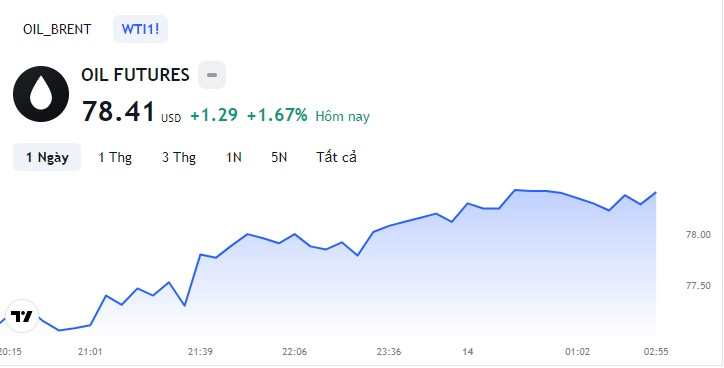This screenshot has height=368, width=724.
Task: Click the gray dash badge beside OIL FUTURES
Action: coord(212,75)
